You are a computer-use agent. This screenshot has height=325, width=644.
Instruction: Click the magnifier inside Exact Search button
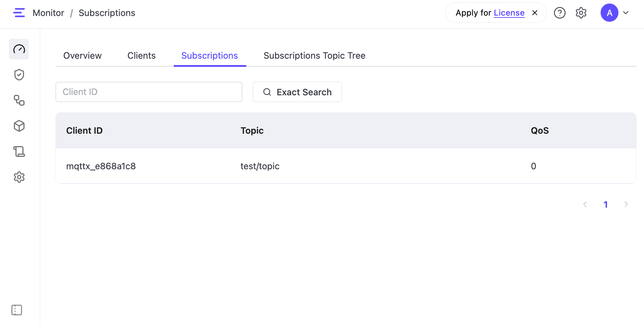coord(267,92)
